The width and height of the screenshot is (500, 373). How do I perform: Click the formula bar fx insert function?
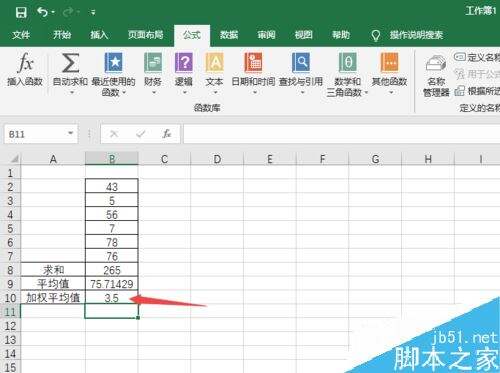167,134
